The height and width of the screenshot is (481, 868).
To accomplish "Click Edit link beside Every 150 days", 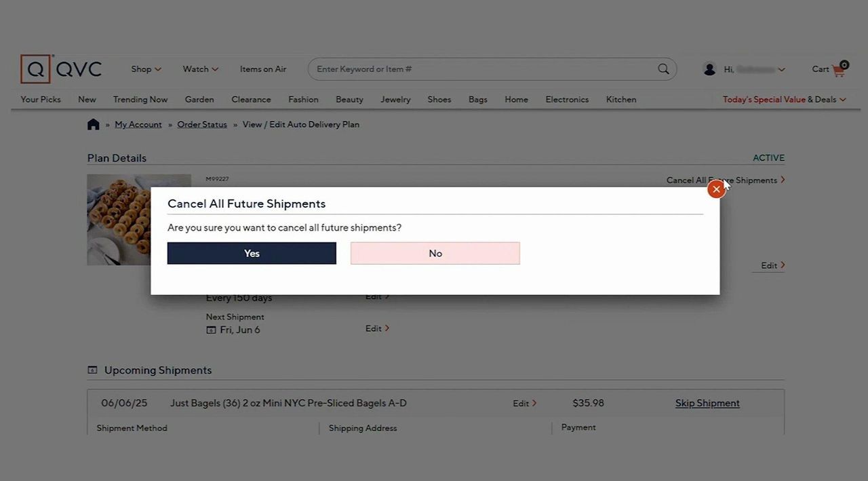I will (378, 296).
